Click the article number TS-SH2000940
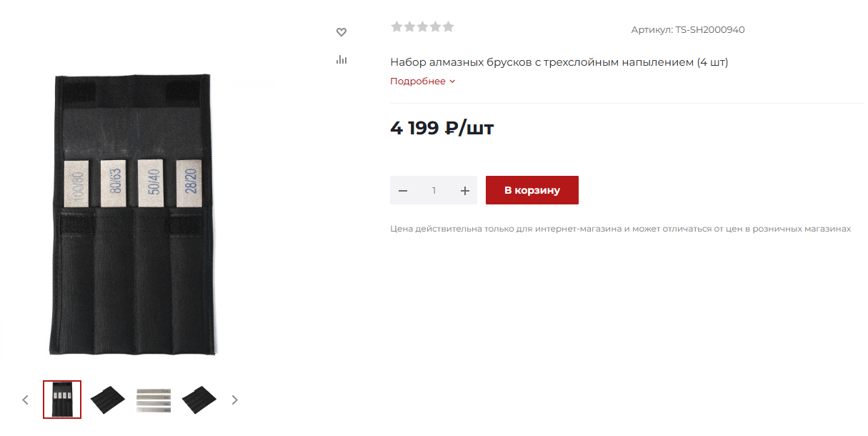The image size is (868, 436). 710,30
